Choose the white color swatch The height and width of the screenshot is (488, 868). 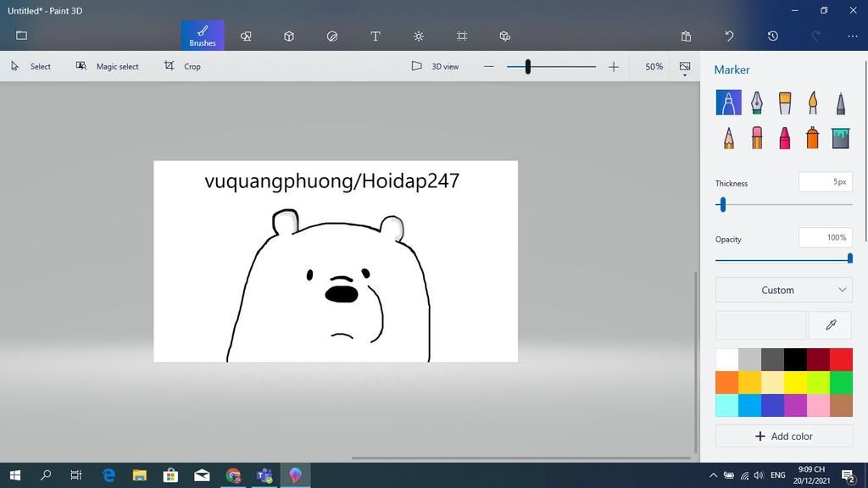(x=726, y=359)
